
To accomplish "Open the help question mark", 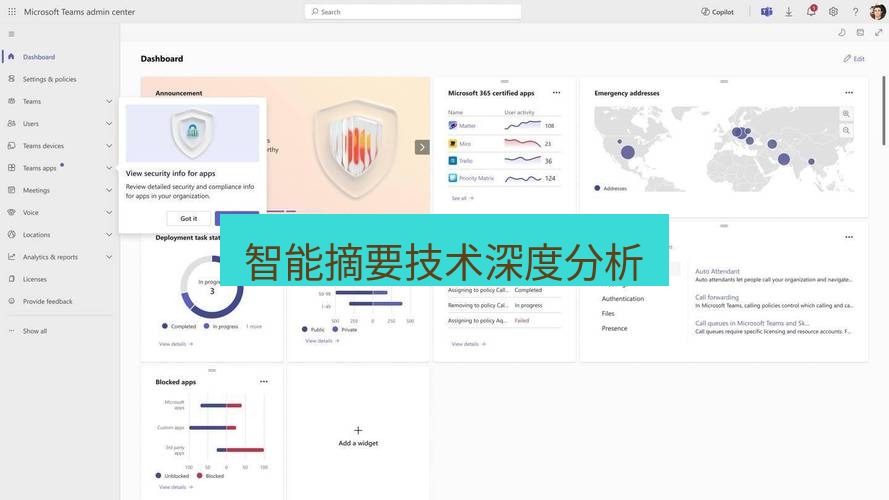I will click(855, 11).
